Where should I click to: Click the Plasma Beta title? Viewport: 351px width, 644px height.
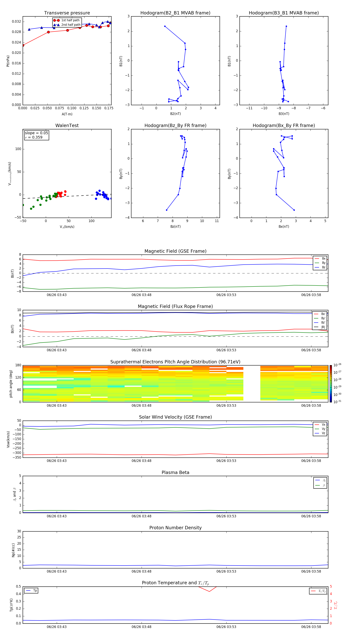pos(175,472)
